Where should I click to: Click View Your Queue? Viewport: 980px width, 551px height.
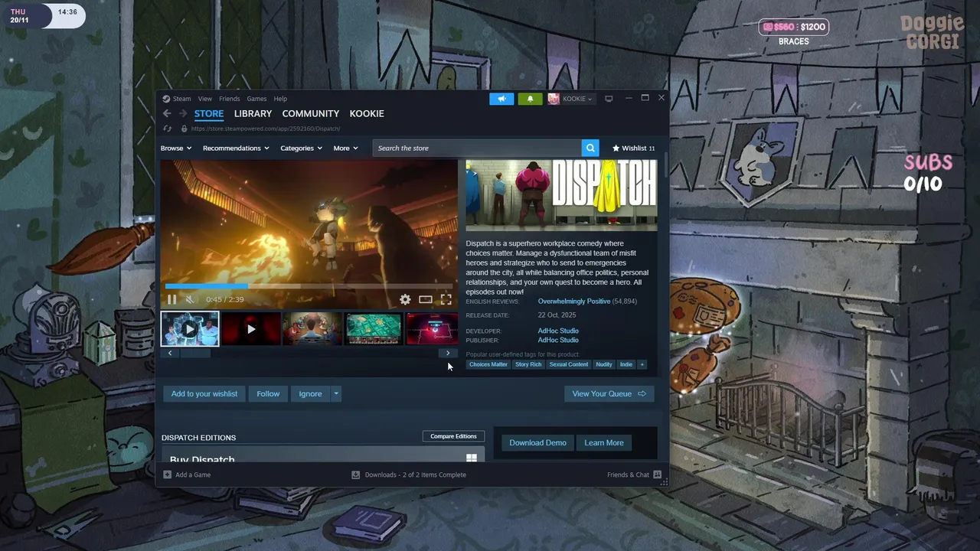(x=609, y=394)
